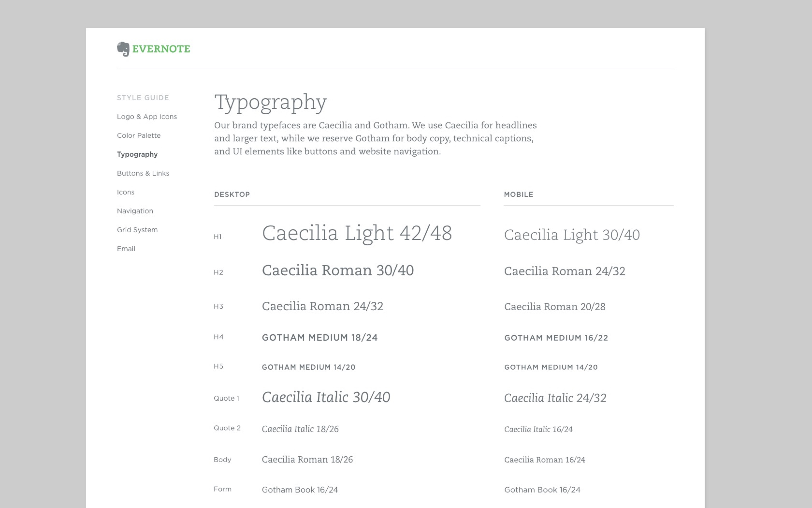This screenshot has height=508, width=812.
Task: Click the MOBILE column heading
Action: pos(518,194)
